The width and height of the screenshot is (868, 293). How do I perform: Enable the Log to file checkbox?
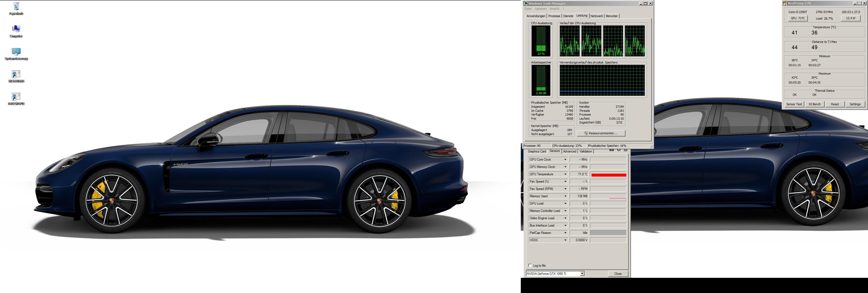(530, 265)
